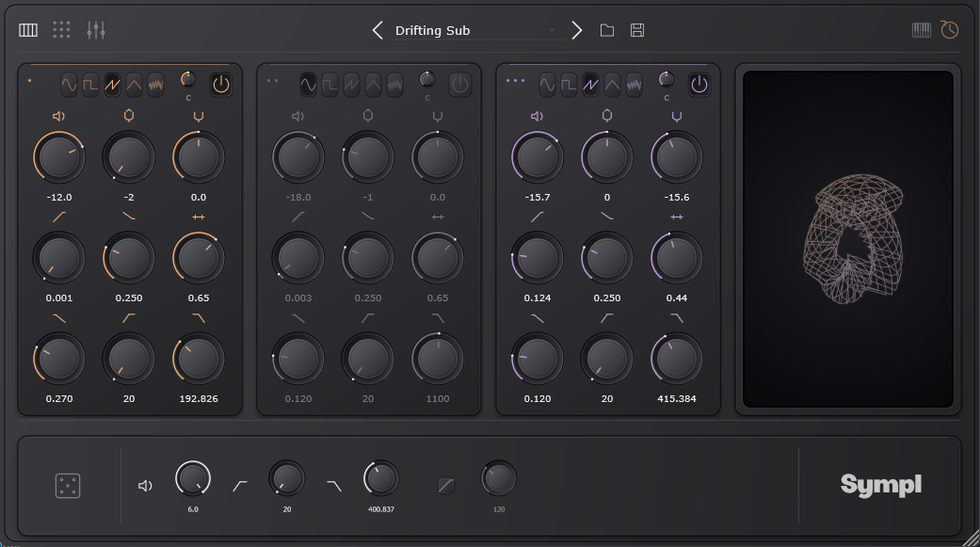Click tuning fork icon in purple oscillator three

677,117
